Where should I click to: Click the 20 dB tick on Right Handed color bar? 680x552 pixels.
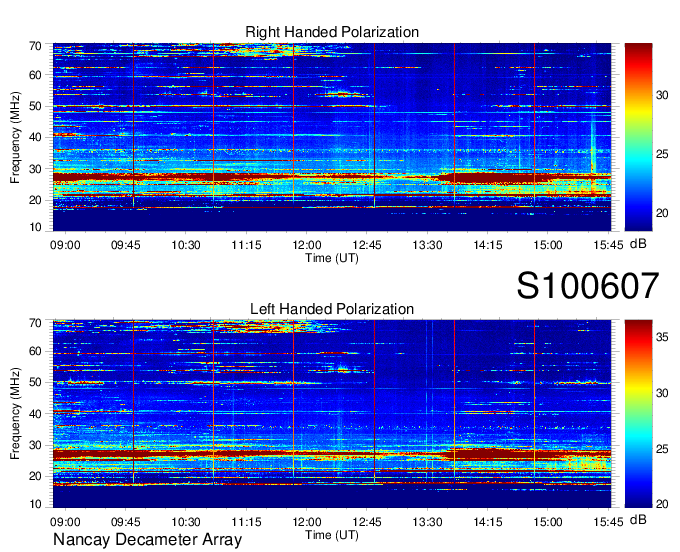point(662,213)
